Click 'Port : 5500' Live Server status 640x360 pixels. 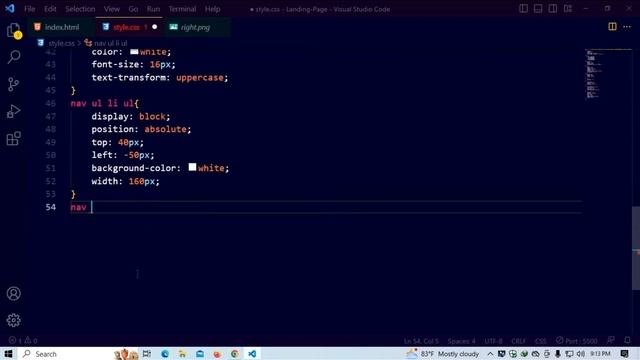(x=576, y=340)
